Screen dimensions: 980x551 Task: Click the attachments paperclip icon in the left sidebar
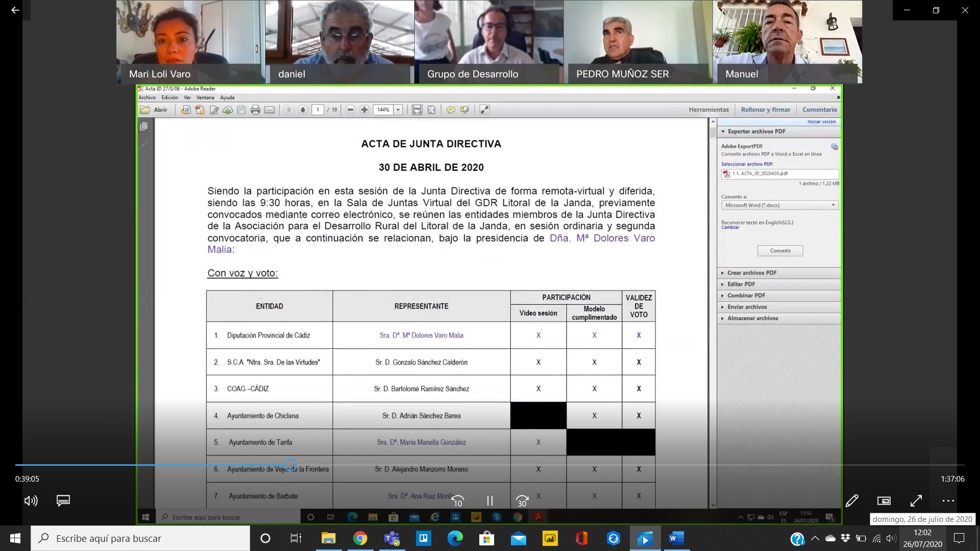pos(144,145)
